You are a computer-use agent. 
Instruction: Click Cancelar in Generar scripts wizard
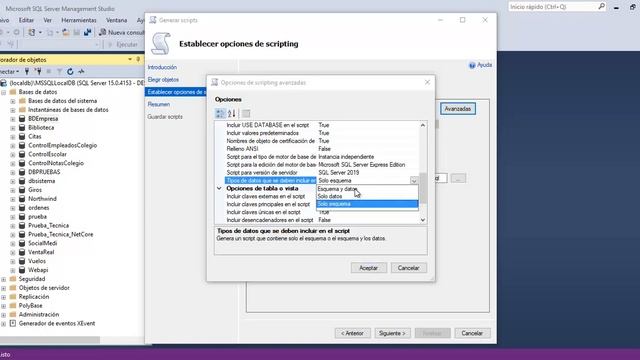(x=472, y=333)
